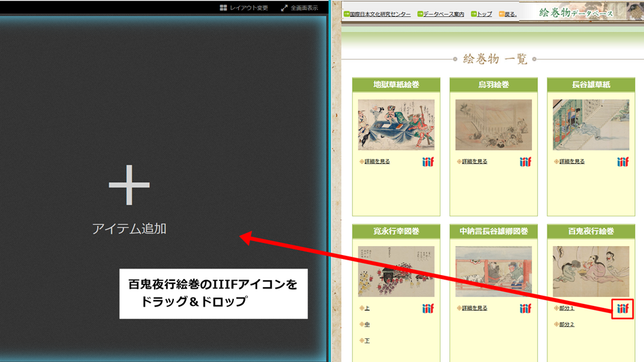Click the 中納言長谷雄卿図巻 card title

[493, 231]
